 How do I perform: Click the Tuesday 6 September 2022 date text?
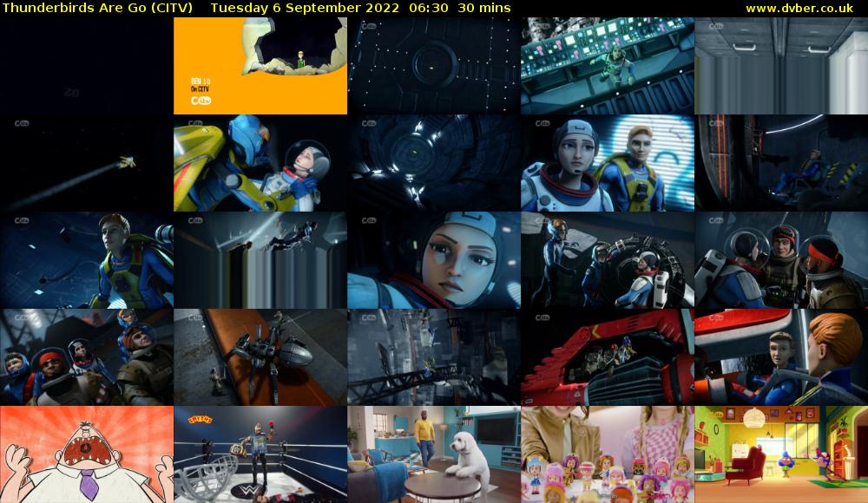pos(305,8)
